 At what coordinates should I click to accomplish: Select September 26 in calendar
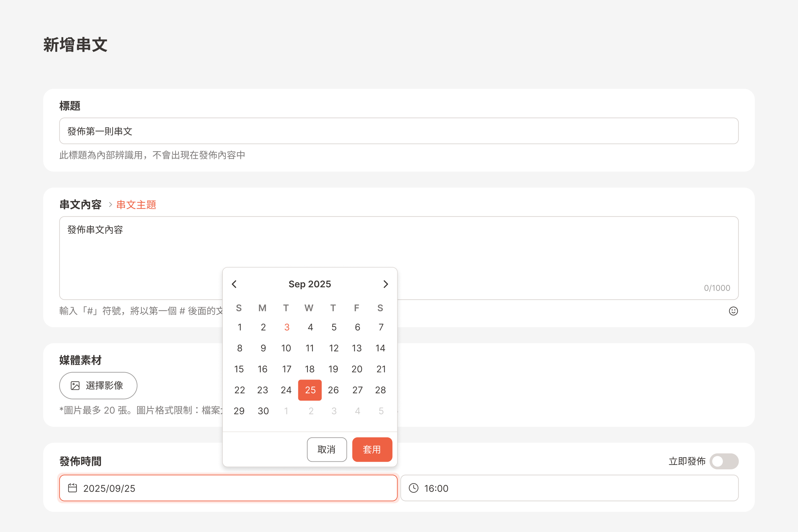(x=333, y=390)
